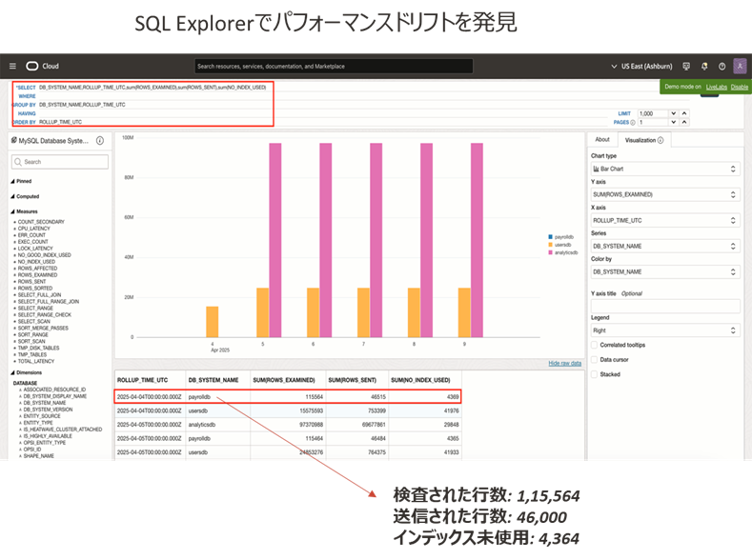
Task: Click the payrolldb legend swatch
Action: pos(550,236)
